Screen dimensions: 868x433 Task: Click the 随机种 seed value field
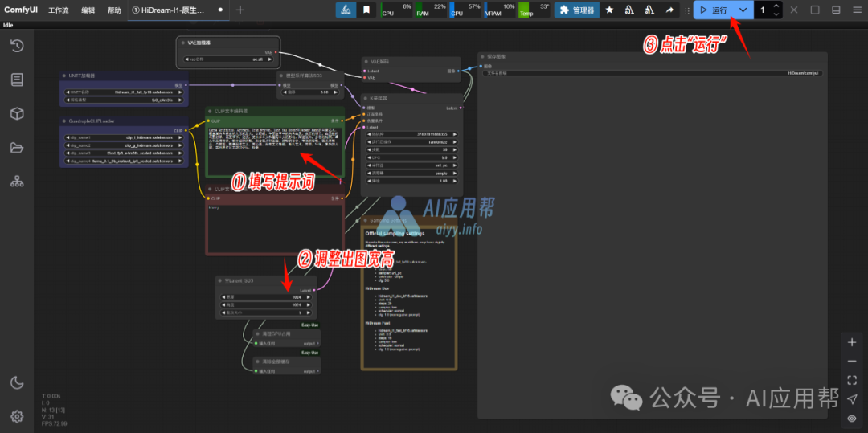[x=411, y=134]
